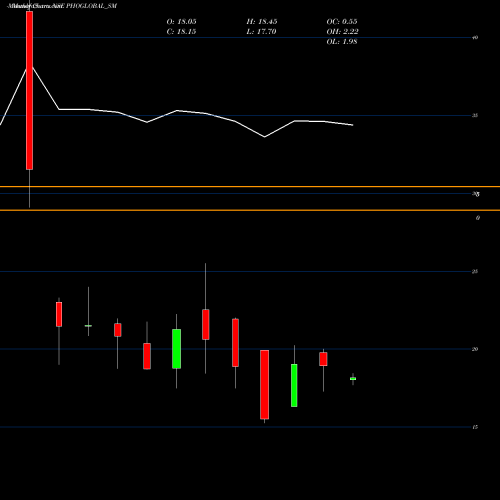This screenshot has width=500, height=500.
Task: Click the 15 label on the price axis
Action: pos(475,427)
